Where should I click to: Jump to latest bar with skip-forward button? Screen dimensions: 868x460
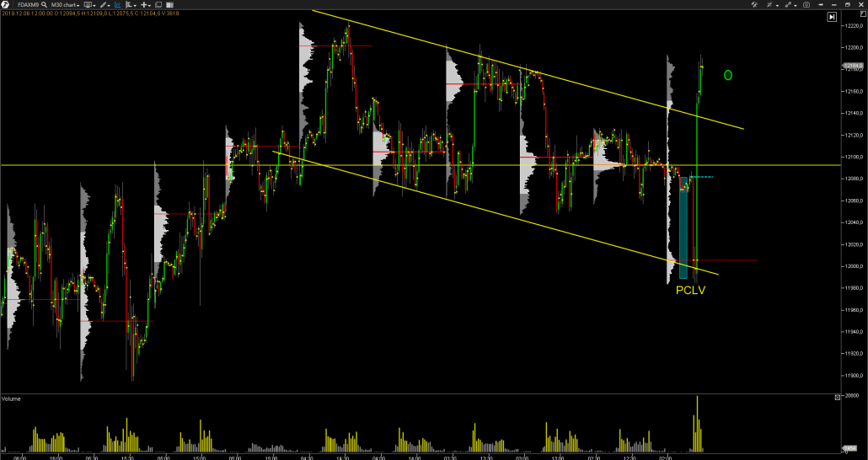(832, 16)
